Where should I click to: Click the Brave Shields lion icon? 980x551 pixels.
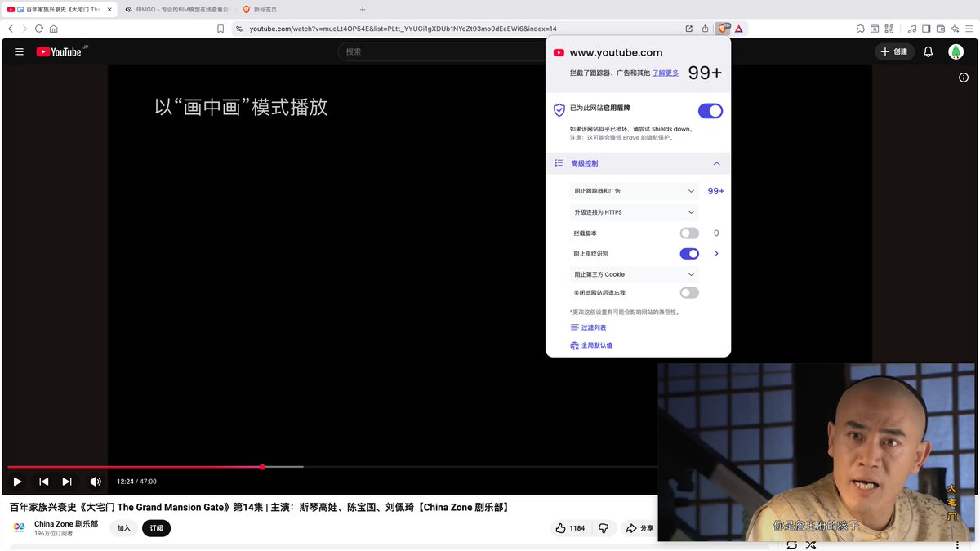(723, 29)
